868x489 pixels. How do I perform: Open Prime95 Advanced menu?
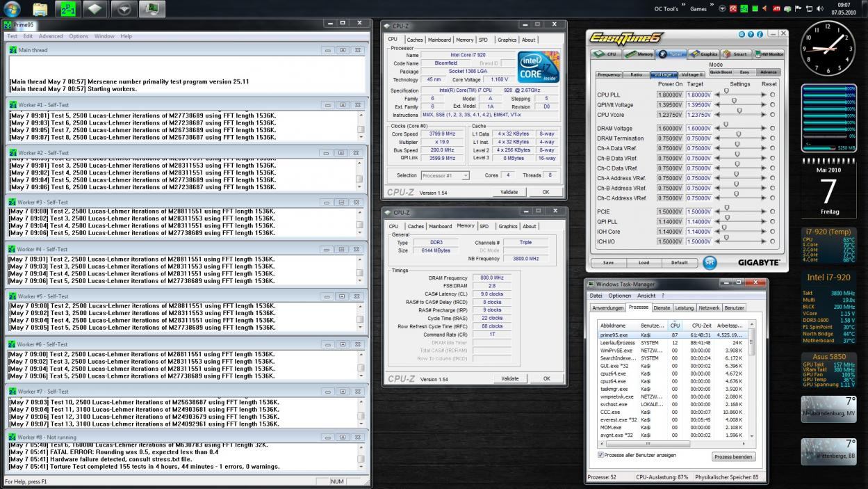click(x=51, y=36)
